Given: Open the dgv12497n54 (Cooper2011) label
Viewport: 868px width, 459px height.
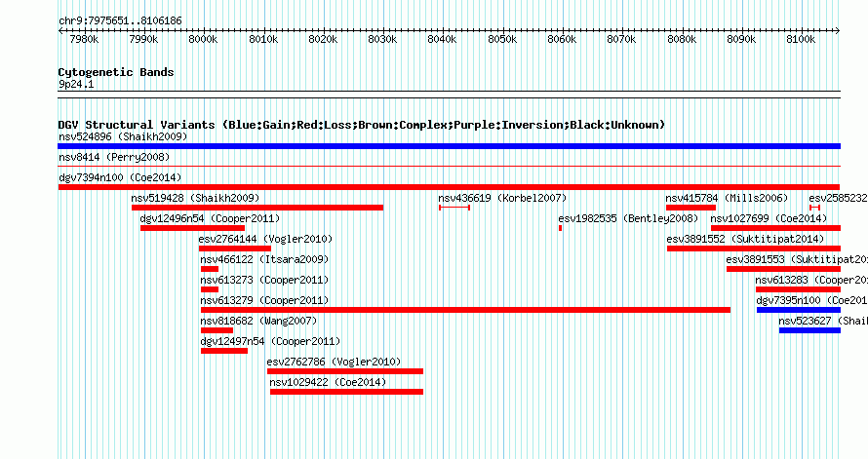Looking at the screenshot, I should click(x=270, y=341).
